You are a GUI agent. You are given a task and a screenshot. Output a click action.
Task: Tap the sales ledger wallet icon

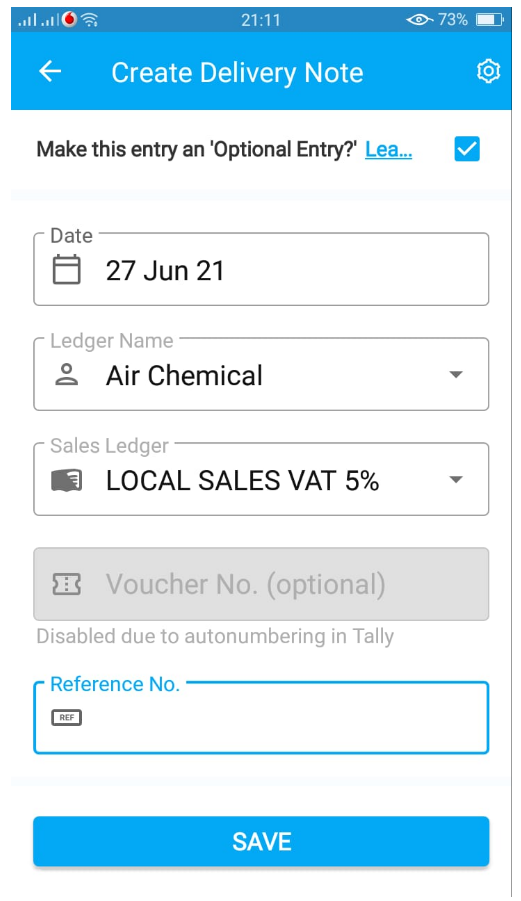pyautogui.click(x=67, y=480)
